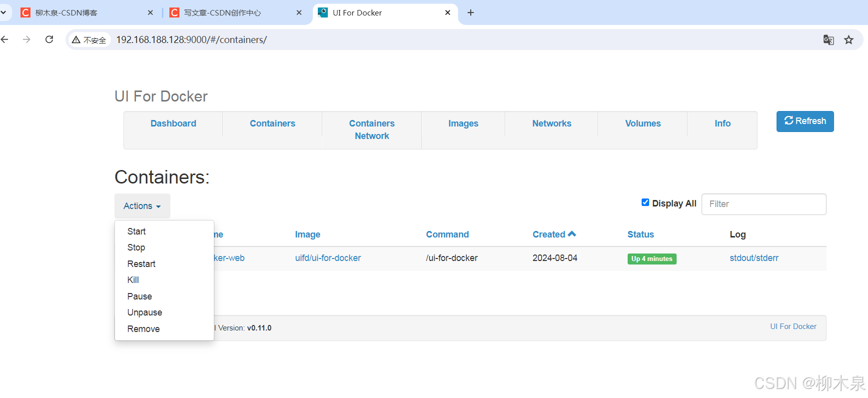Uncheck the Display All checkbox
This screenshot has width=868, height=398.
(645, 202)
